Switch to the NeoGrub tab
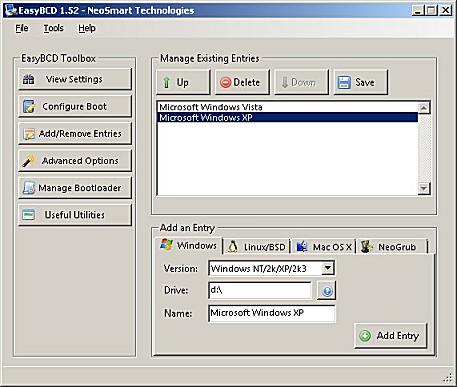Viewport: 457px width, 387px height. tap(392, 247)
